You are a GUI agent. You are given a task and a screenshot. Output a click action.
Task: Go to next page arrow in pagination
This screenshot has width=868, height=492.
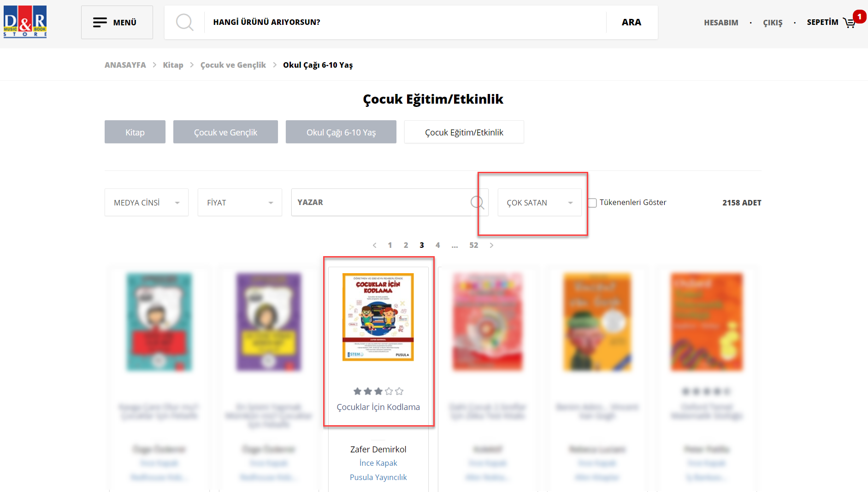(491, 245)
